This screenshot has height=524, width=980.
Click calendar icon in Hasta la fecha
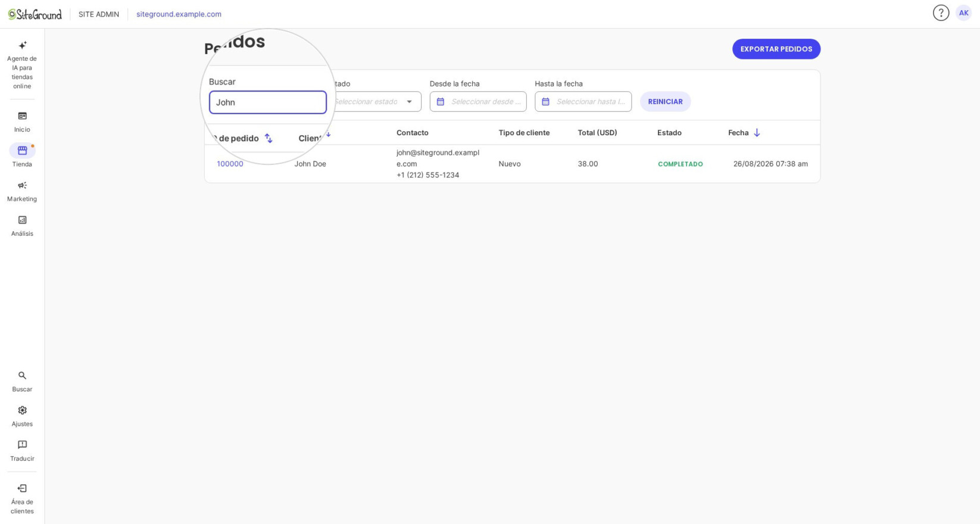click(545, 102)
